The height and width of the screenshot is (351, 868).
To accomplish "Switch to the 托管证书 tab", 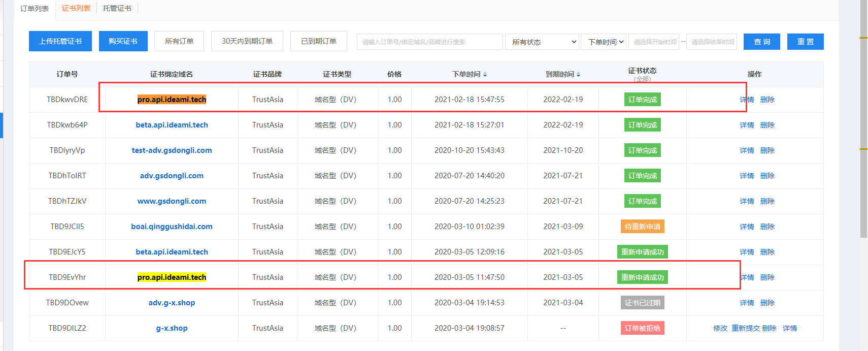I will pyautogui.click(x=117, y=9).
